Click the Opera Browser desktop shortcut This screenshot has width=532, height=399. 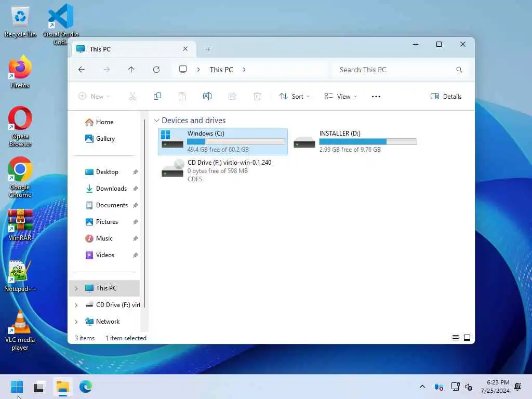20,127
